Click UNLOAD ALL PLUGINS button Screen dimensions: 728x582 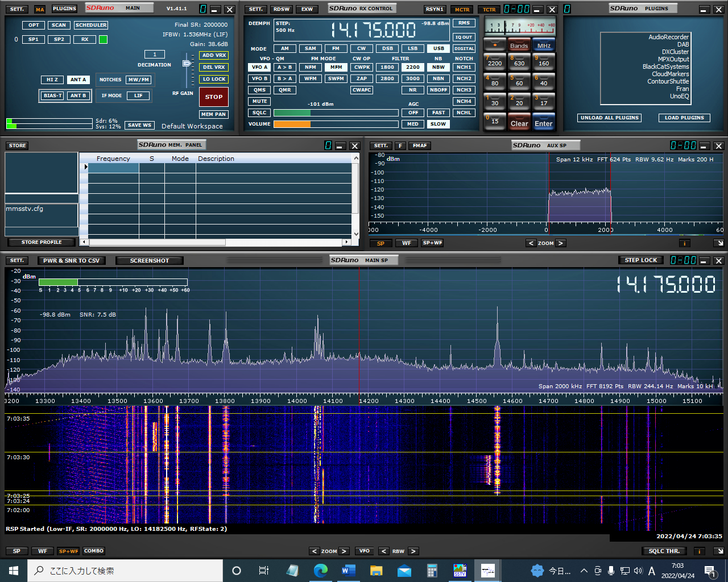610,118
